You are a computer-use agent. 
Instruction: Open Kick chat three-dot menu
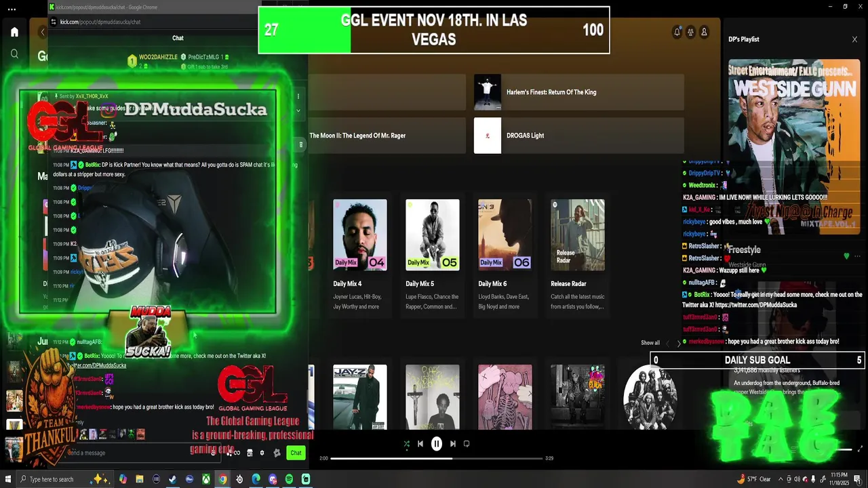pos(298,96)
